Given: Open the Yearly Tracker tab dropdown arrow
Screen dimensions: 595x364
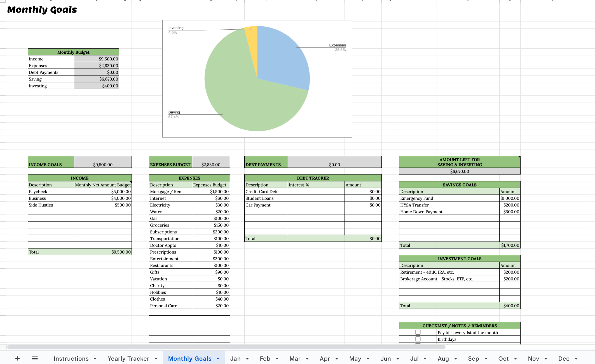Looking at the screenshot, I should coord(156,359).
